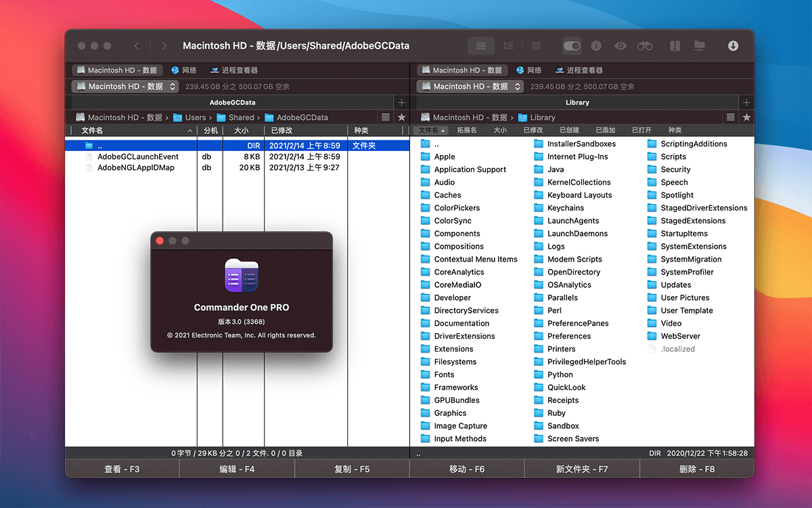Click the Quick Look eye icon
The image size is (812, 508).
[x=621, y=46]
